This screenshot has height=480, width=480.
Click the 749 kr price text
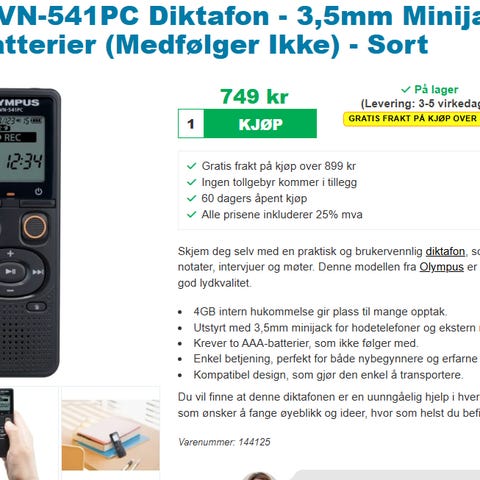click(254, 97)
